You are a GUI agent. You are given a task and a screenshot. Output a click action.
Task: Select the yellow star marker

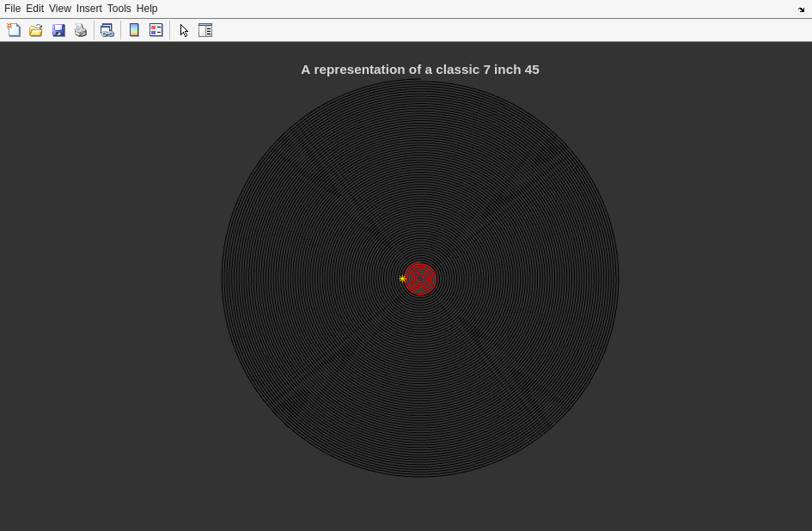pos(402,278)
